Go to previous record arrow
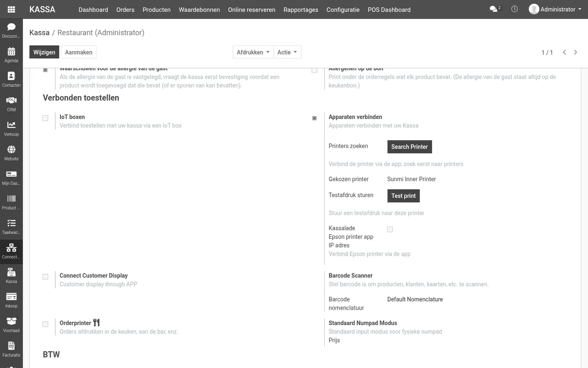 point(564,52)
